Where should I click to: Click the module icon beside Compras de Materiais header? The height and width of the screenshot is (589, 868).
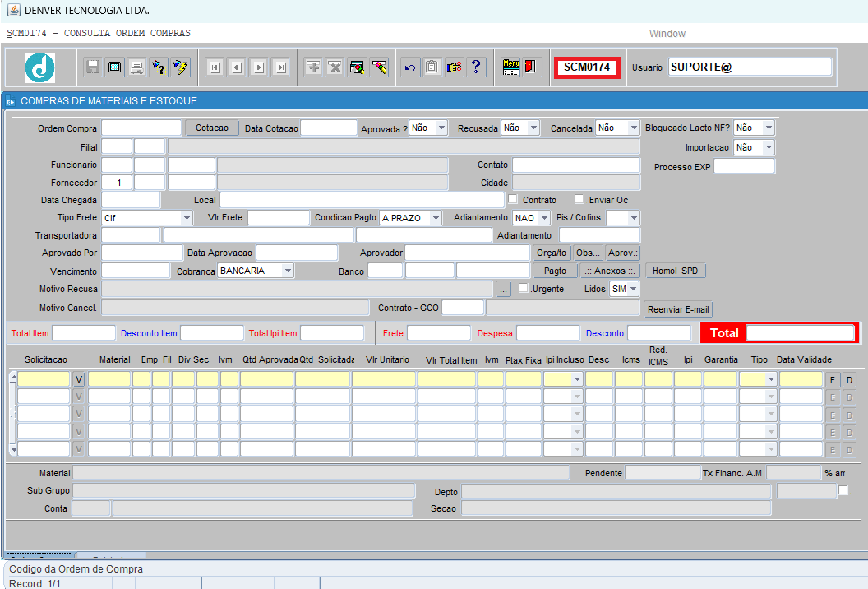[10, 101]
